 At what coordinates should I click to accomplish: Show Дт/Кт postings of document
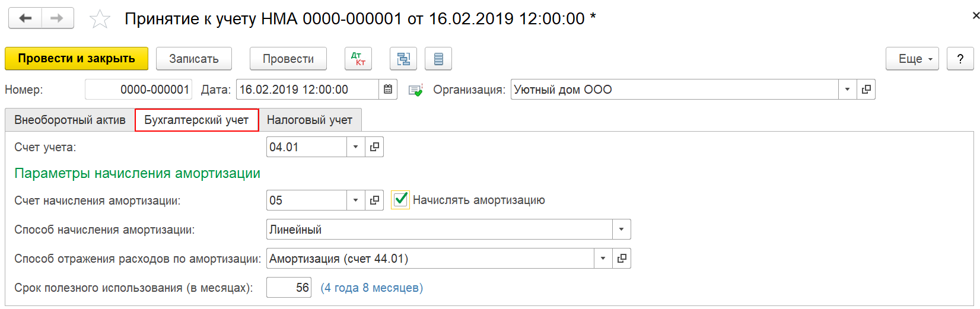click(x=358, y=59)
